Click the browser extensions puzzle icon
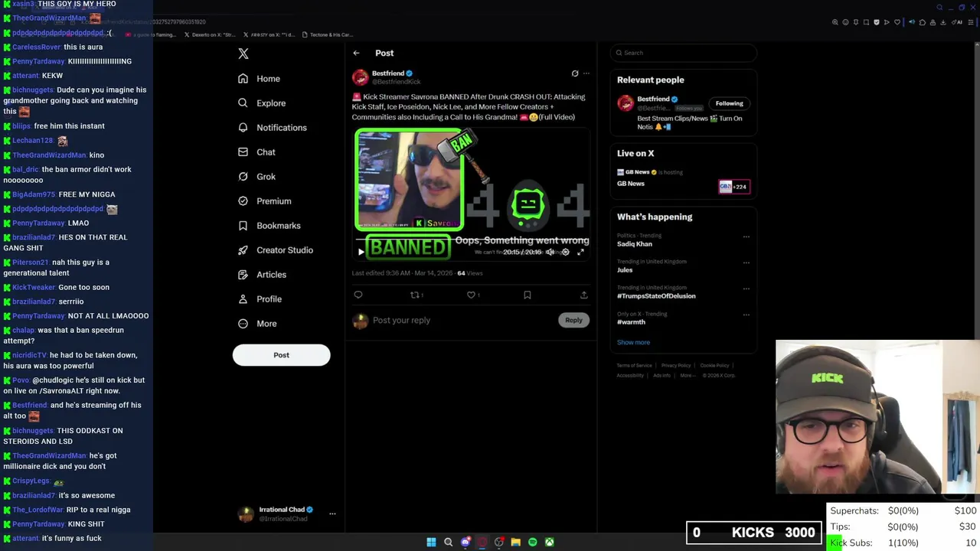The height and width of the screenshot is (551, 980). click(923, 22)
